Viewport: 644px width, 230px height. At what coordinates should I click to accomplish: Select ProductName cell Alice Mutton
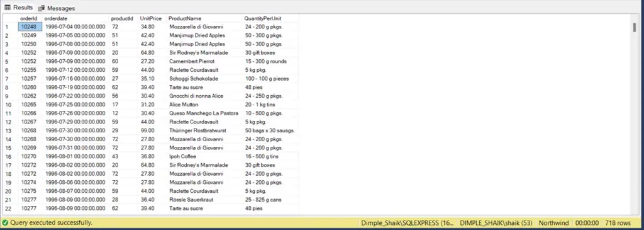tap(204, 105)
